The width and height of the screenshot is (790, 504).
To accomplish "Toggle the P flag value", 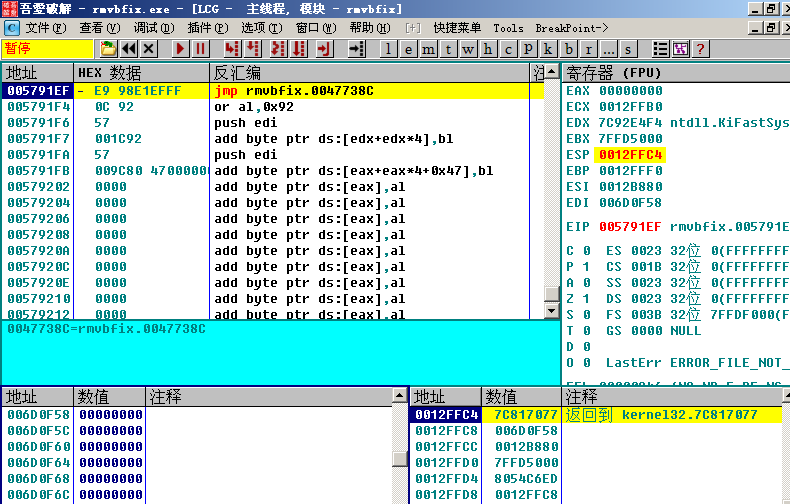I will pyautogui.click(x=586, y=267).
